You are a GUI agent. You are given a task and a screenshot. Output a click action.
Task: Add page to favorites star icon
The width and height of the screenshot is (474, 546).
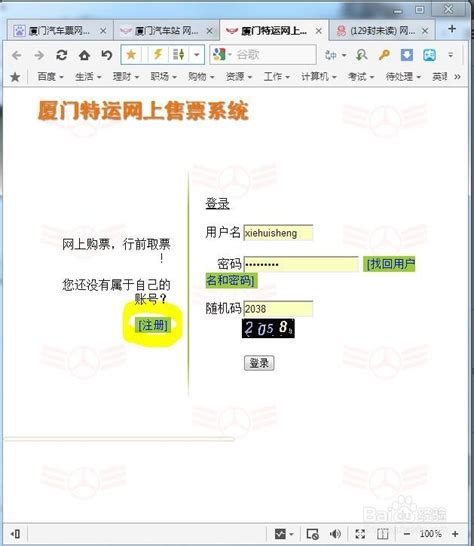click(131, 54)
